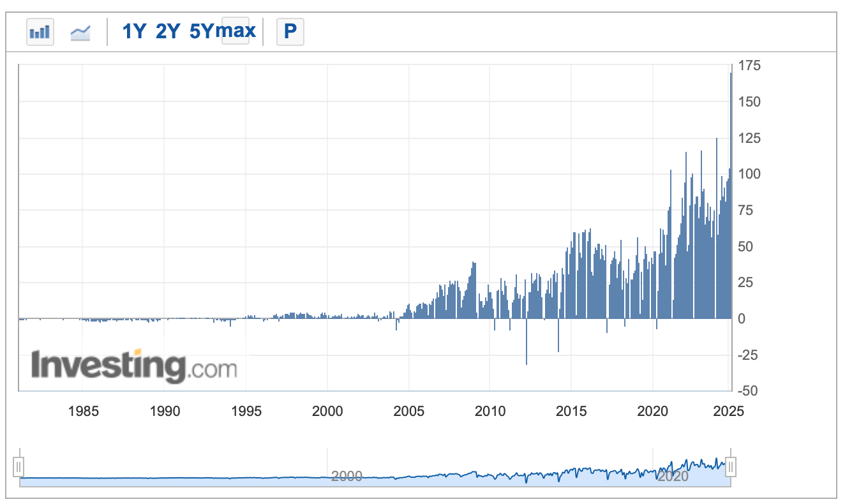Click the y-axis value 25

pyautogui.click(x=745, y=282)
